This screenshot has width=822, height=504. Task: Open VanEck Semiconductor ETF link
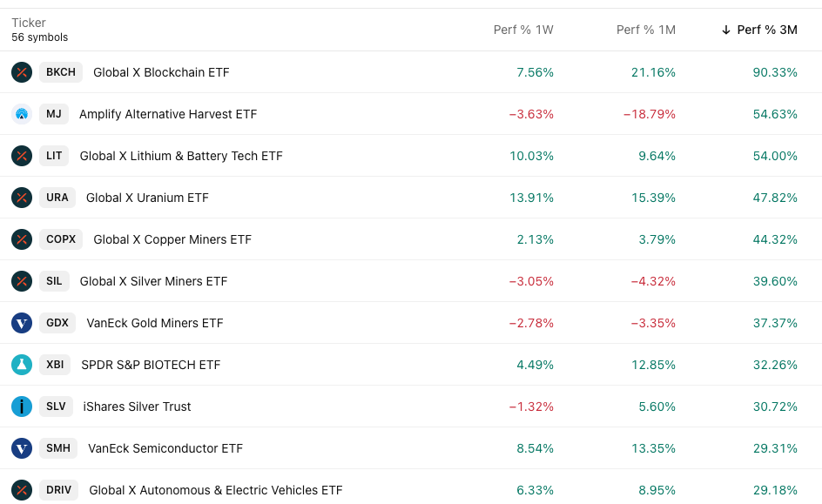click(x=165, y=448)
